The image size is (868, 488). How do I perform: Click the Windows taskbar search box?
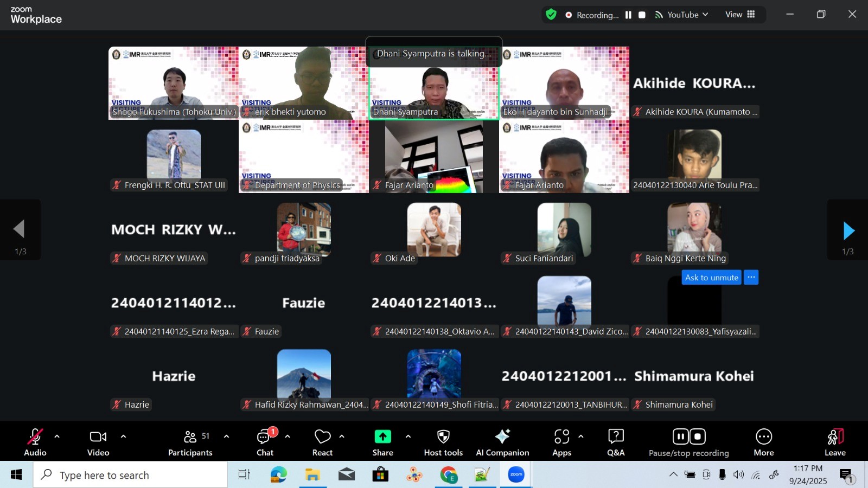pyautogui.click(x=130, y=476)
